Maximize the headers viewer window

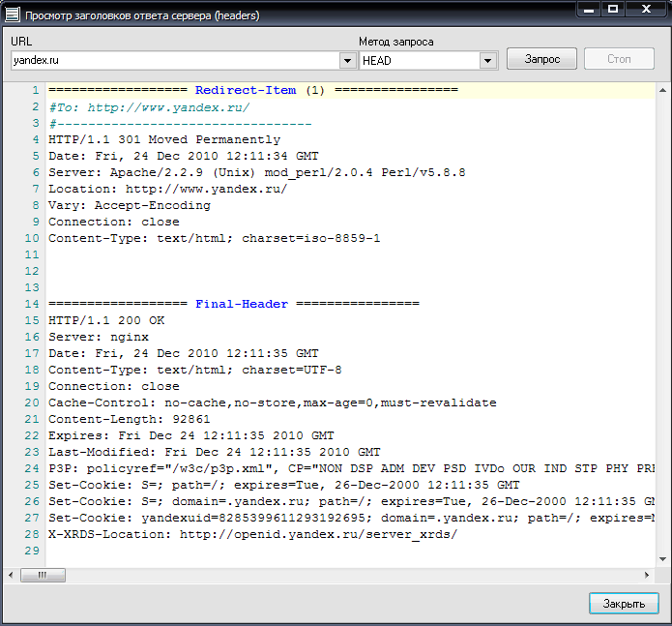coord(613,10)
